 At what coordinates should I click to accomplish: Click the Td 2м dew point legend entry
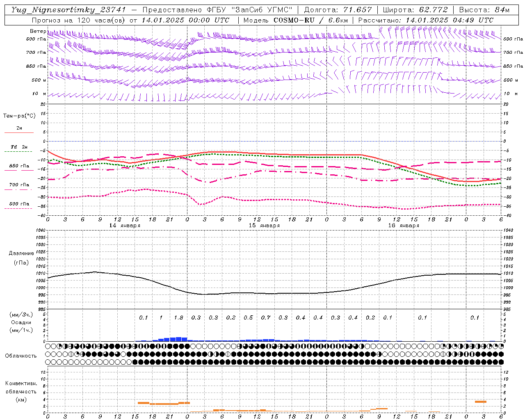[x=19, y=147]
